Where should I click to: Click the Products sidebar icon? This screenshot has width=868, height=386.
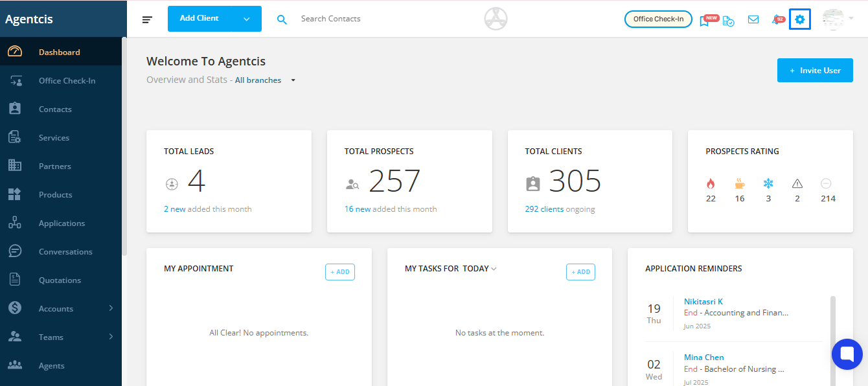[x=15, y=194]
